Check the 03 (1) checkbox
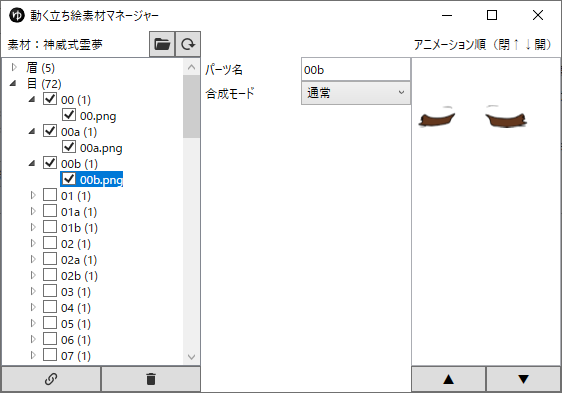Image resolution: width=562 pixels, height=393 pixels. click(x=50, y=290)
